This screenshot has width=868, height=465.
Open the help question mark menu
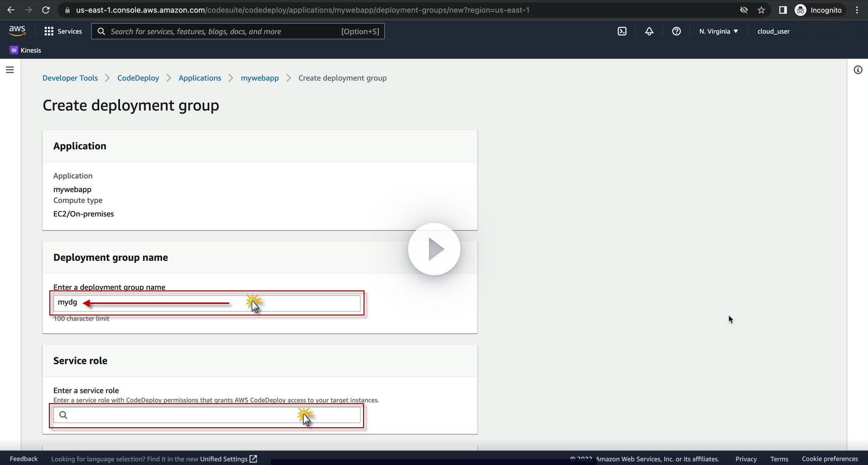[677, 31]
